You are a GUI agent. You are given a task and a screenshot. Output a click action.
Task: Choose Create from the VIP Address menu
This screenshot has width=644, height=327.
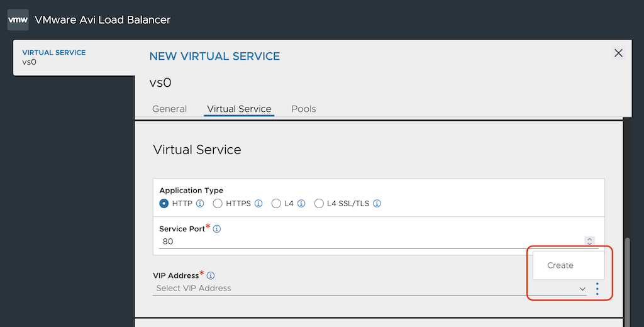tap(560, 265)
